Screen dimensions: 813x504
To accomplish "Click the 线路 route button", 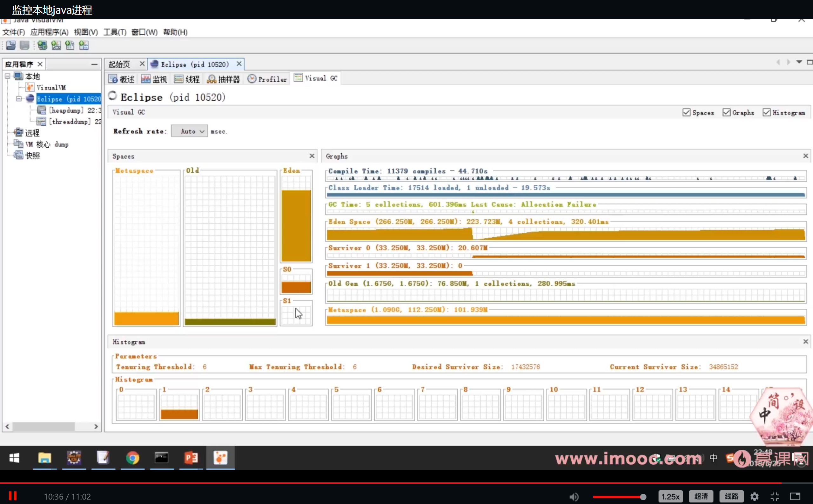I will (x=732, y=497).
